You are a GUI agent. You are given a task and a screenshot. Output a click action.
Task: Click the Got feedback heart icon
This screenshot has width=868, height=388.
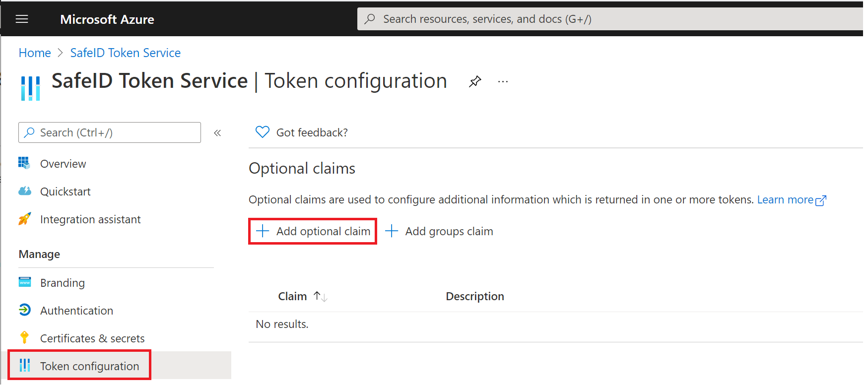[262, 132]
